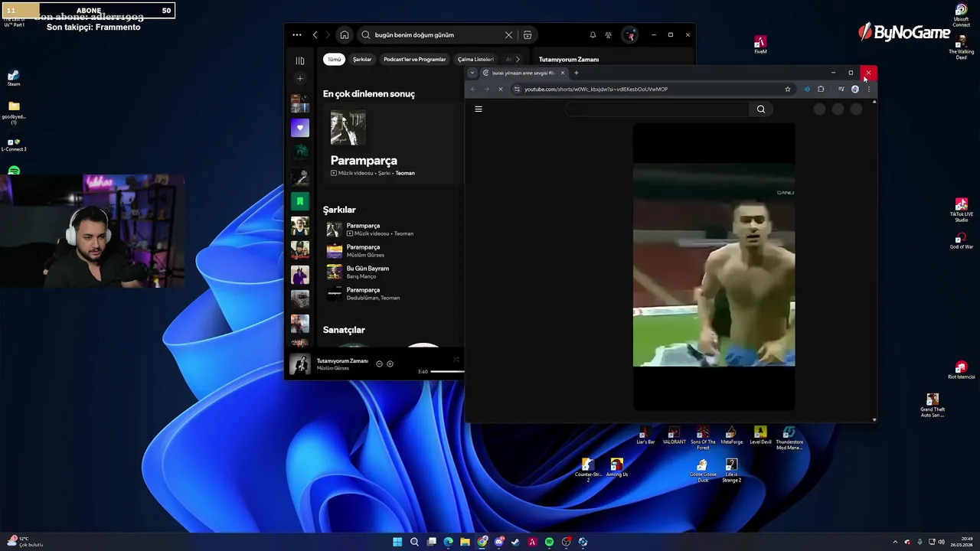Open Counter-Strike 2 desktop shortcut
Viewport: 980px width, 551px height.
pyautogui.click(x=587, y=470)
